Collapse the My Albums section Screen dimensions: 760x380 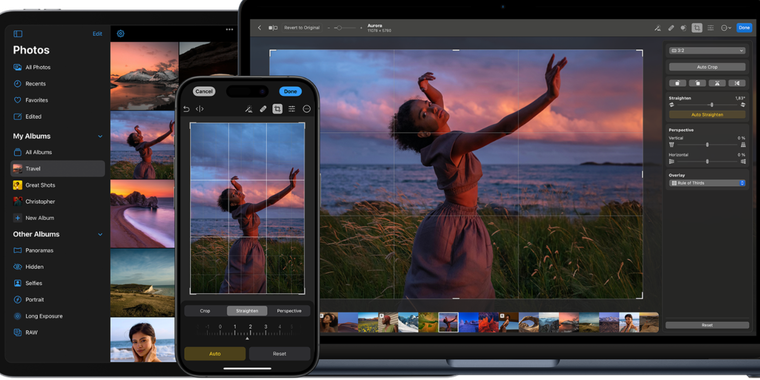[100, 137]
